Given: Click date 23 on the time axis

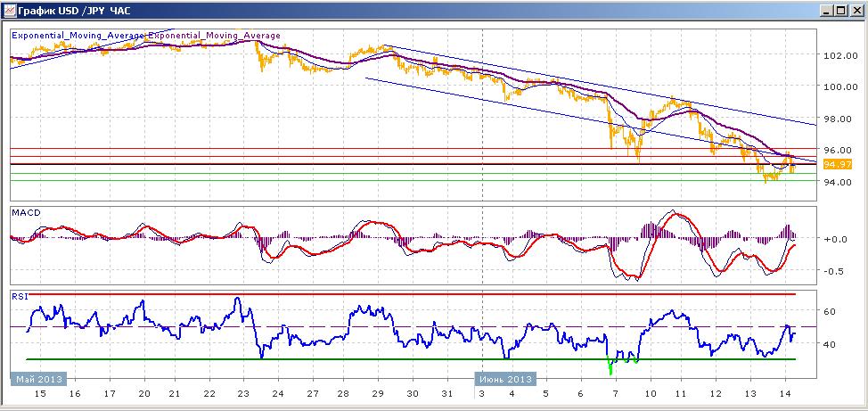Looking at the screenshot, I should tap(243, 394).
